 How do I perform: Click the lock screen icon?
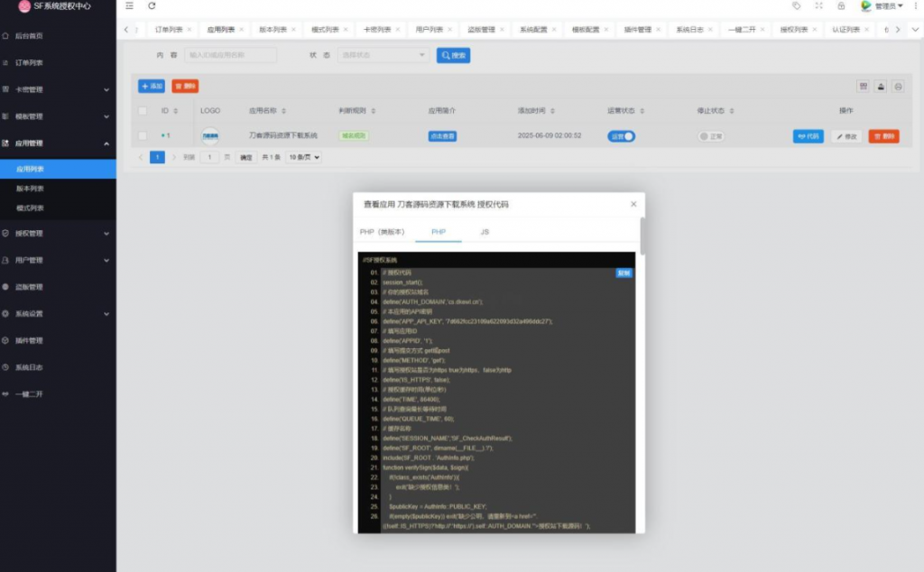pyautogui.click(x=841, y=6)
